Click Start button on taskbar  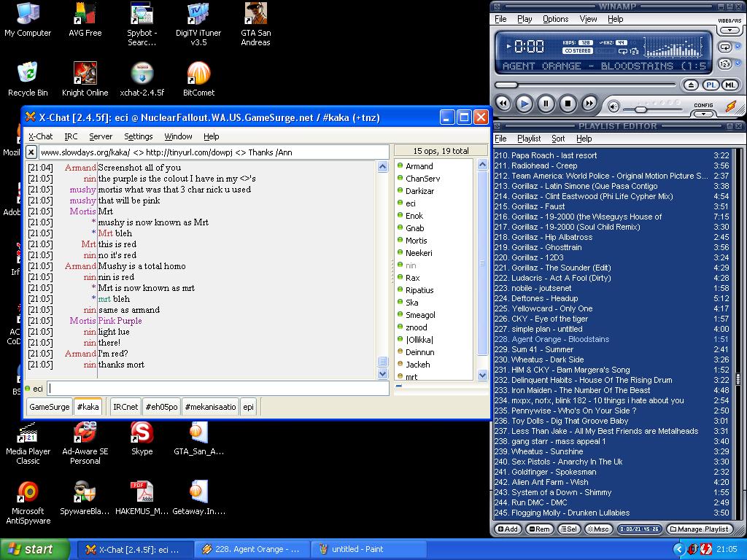(x=34, y=549)
